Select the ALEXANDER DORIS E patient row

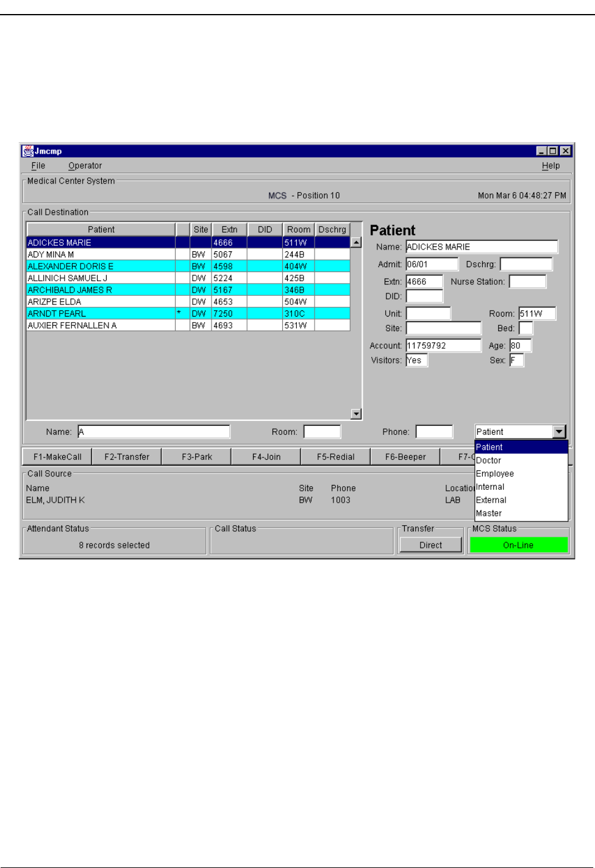[x=188, y=266]
